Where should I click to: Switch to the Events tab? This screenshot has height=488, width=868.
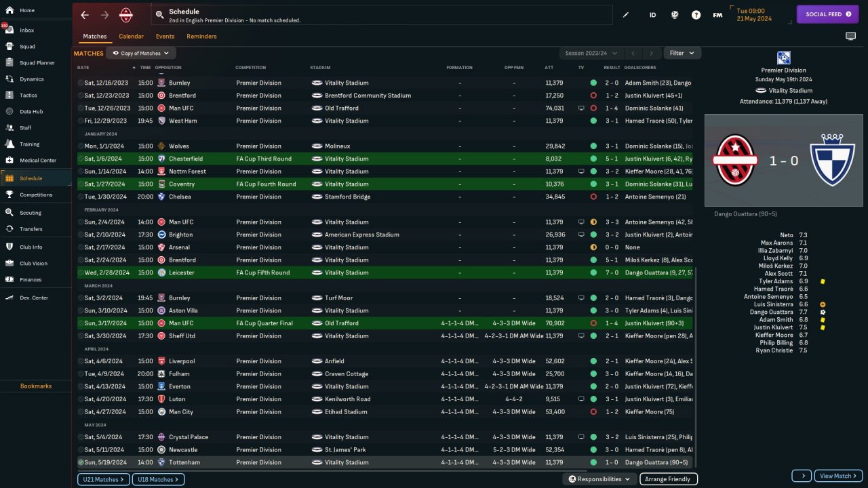[165, 37]
